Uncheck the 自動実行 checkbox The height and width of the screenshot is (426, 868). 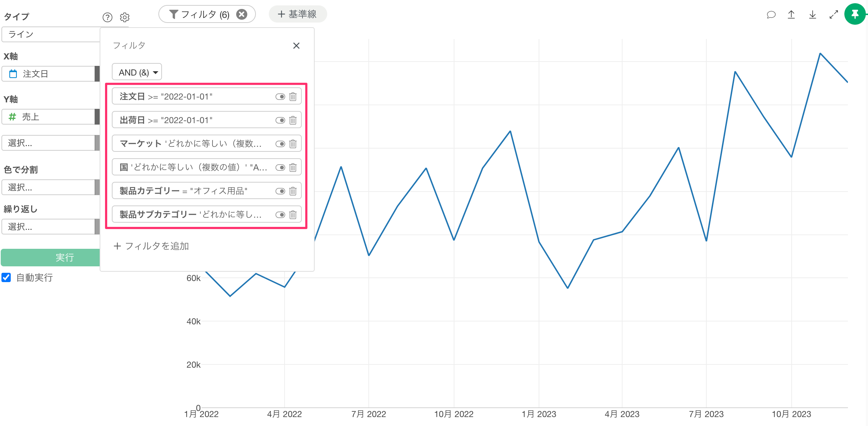pos(6,277)
